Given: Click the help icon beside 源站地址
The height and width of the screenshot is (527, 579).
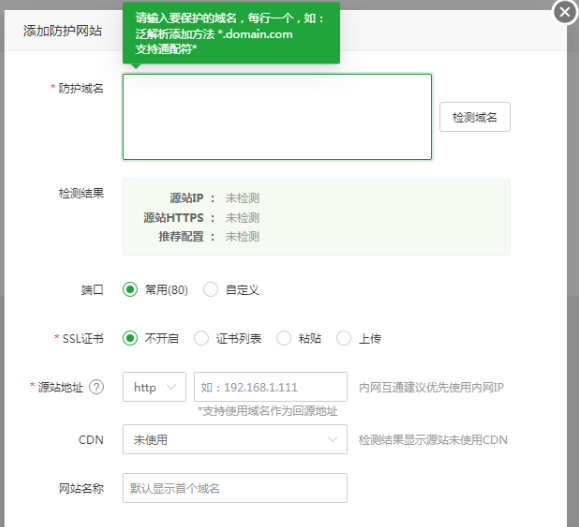Looking at the screenshot, I should 97,387.
